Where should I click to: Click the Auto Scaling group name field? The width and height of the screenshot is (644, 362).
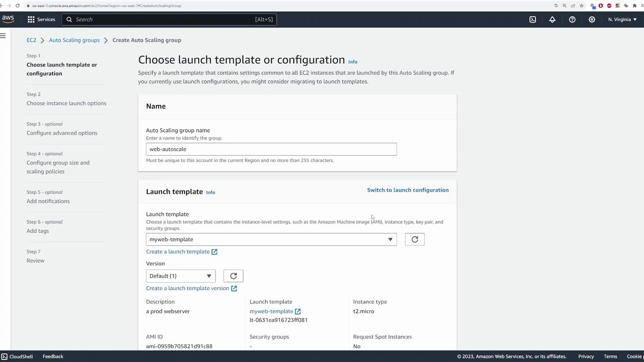pyautogui.click(x=271, y=149)
